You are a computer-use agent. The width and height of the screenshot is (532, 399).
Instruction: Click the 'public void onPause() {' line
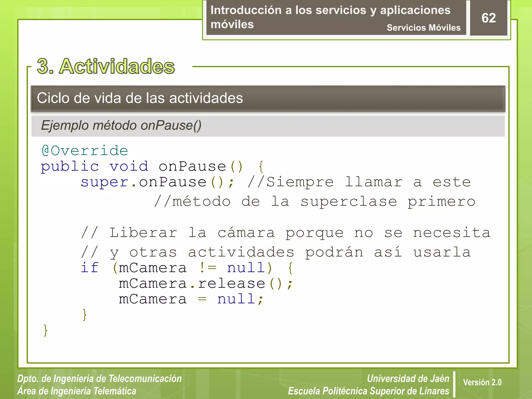tap(152, 166)
